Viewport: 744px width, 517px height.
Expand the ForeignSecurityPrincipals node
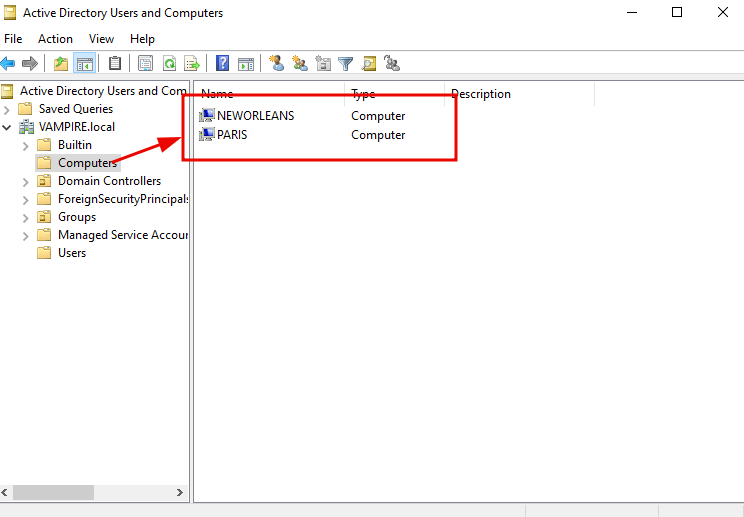[26, 200]
